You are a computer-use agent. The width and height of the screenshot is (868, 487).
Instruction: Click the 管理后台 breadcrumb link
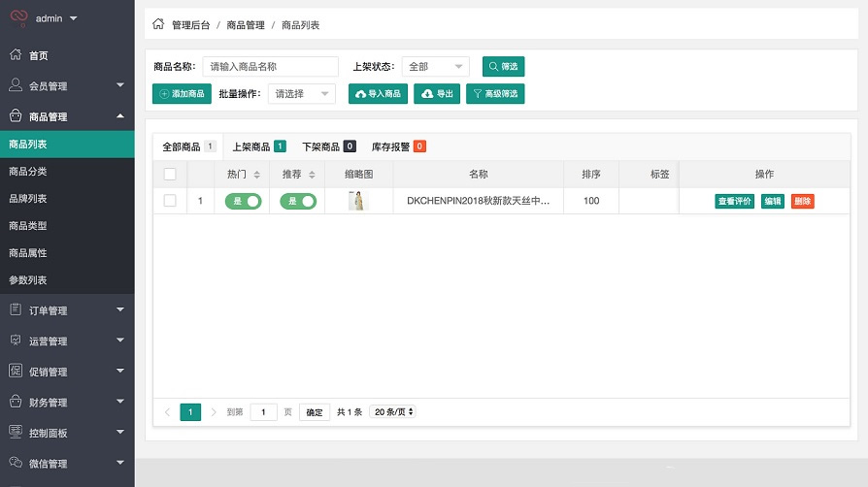pyautogui.click(x=191, y=25)
